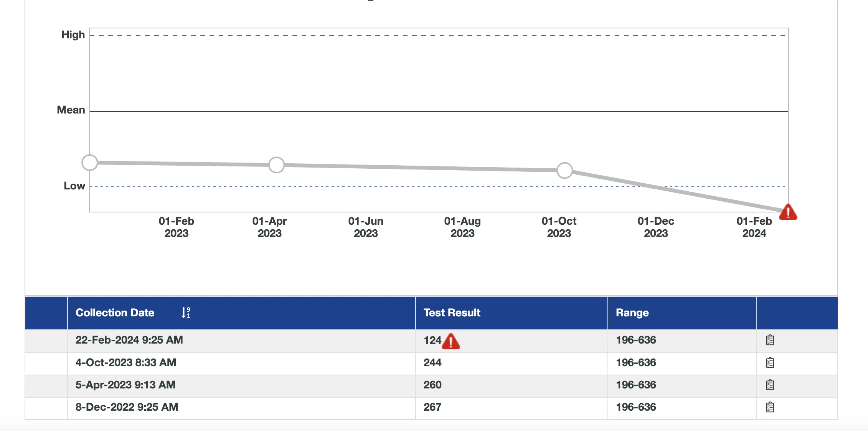Click the test result value 267

(432, 407)
